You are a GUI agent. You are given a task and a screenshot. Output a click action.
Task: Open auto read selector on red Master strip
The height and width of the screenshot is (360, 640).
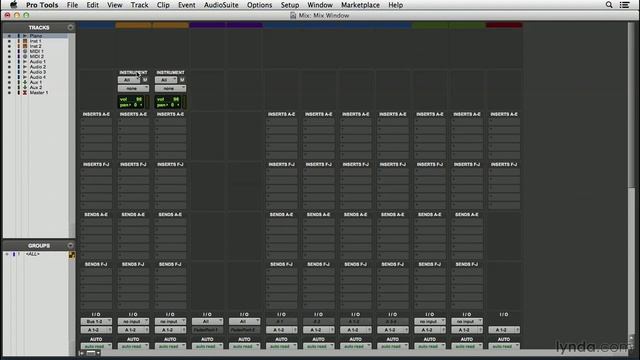pyautogui.click(x=504, y=346)
